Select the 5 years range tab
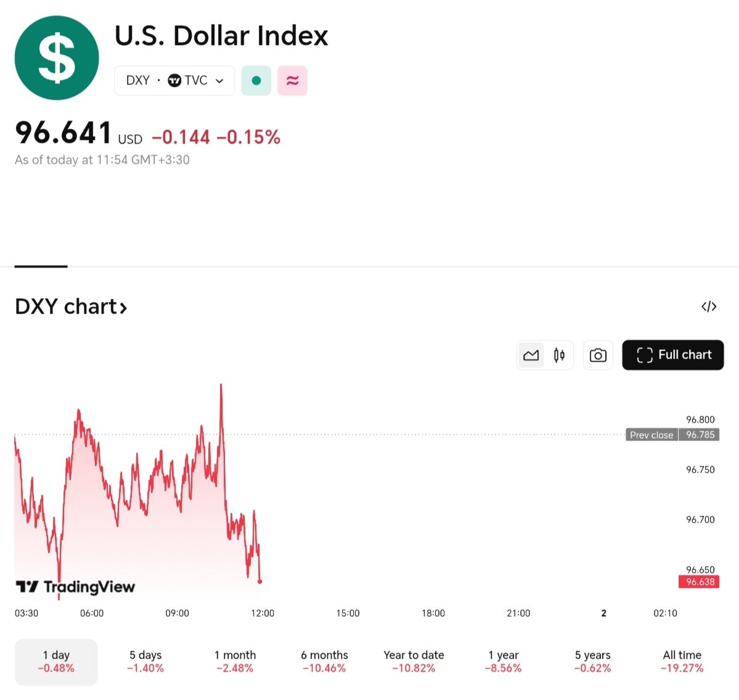 [x=592, y=661]
